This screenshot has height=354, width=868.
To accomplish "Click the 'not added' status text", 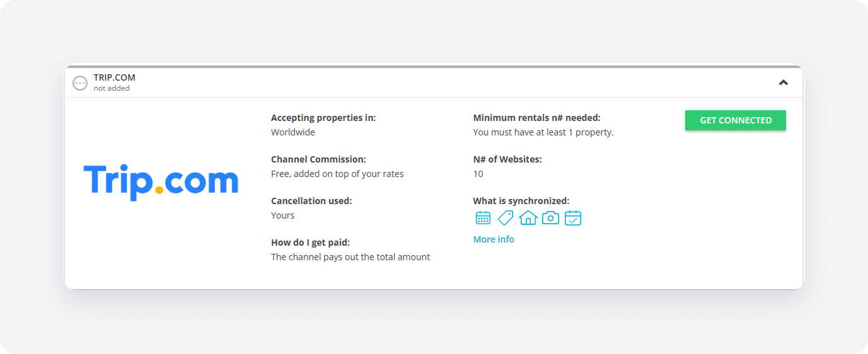I will (112, 88).
